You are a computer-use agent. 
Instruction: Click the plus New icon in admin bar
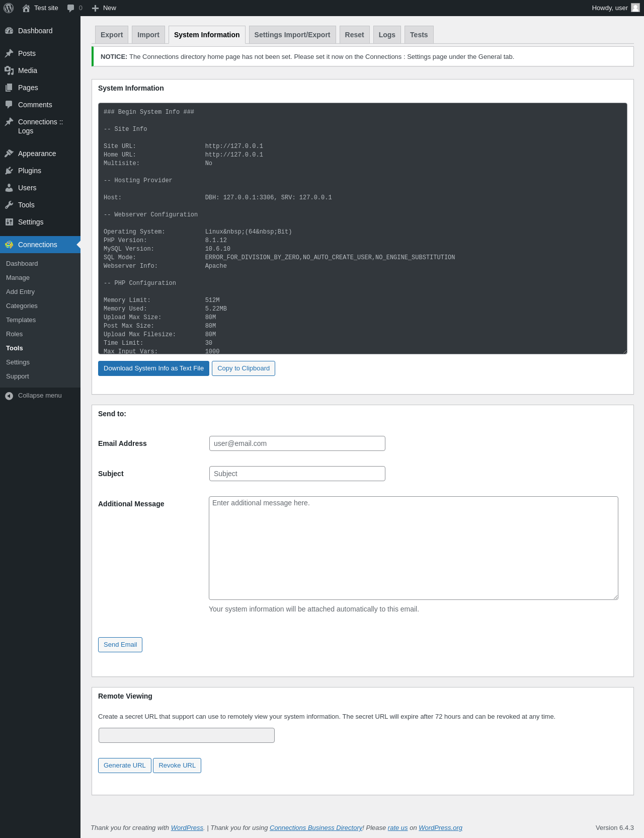[x=95, y=8]
